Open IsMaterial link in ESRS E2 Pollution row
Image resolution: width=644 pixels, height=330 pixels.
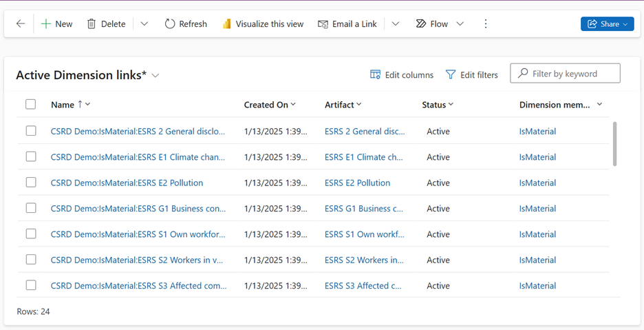pyautogui.click(x=537, y=183)
